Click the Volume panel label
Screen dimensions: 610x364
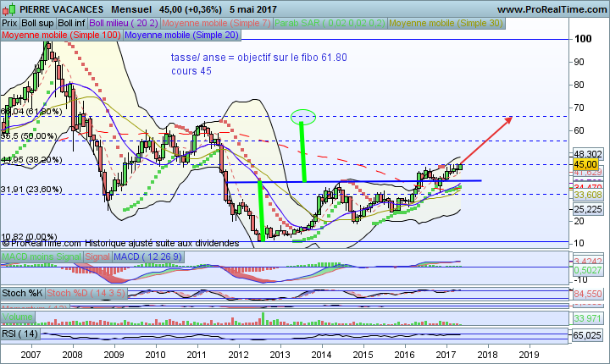(18, 317)
